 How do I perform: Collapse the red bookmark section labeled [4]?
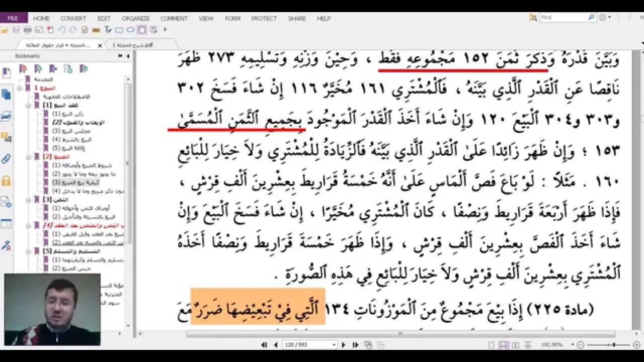point(29,225)
